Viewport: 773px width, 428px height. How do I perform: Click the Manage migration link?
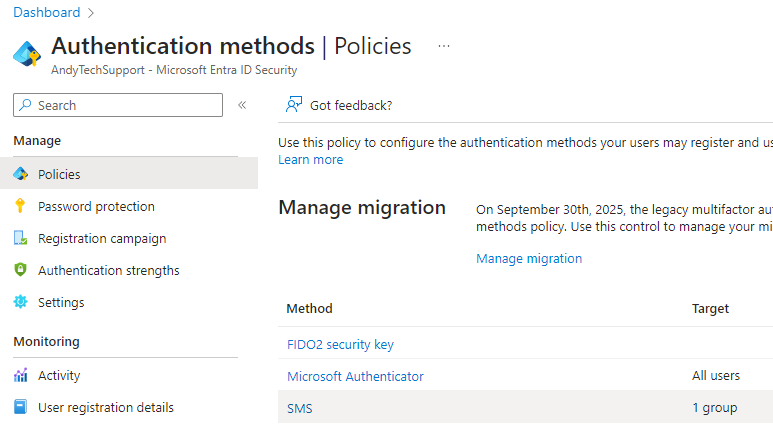pyautogui.click(x=529, y=259)
